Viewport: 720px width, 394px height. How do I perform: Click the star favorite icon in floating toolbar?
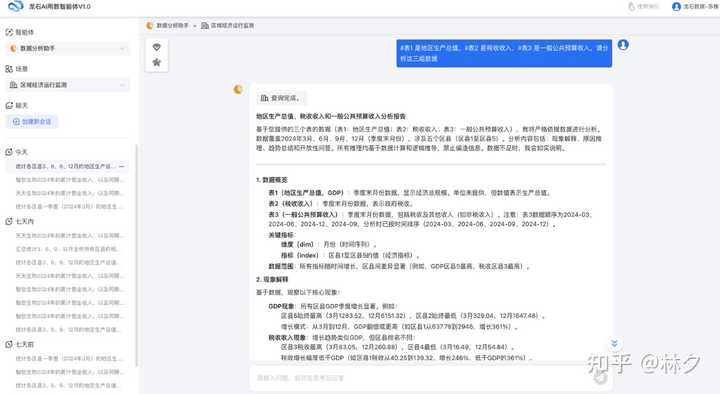[157, 62]
